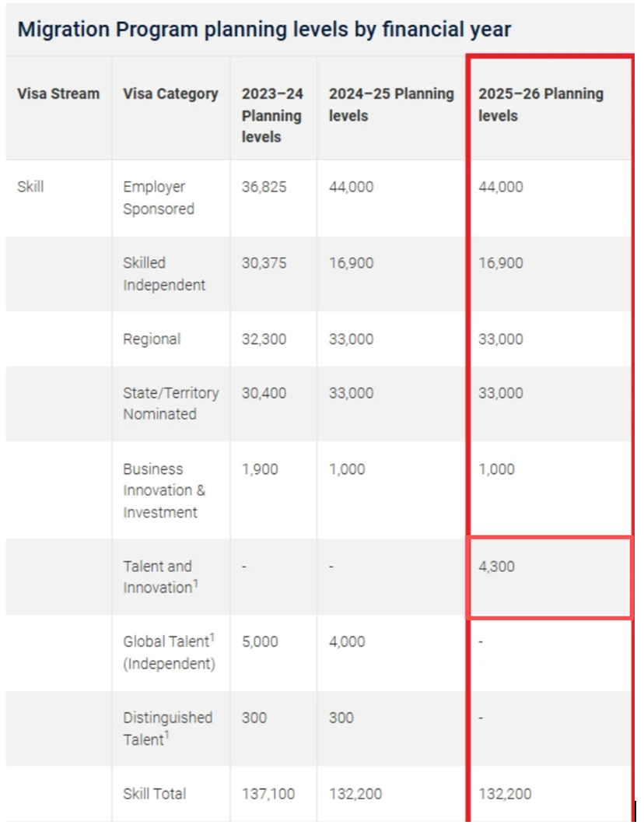
Task: Select the Skill stream cell
Action: [30, 187]
